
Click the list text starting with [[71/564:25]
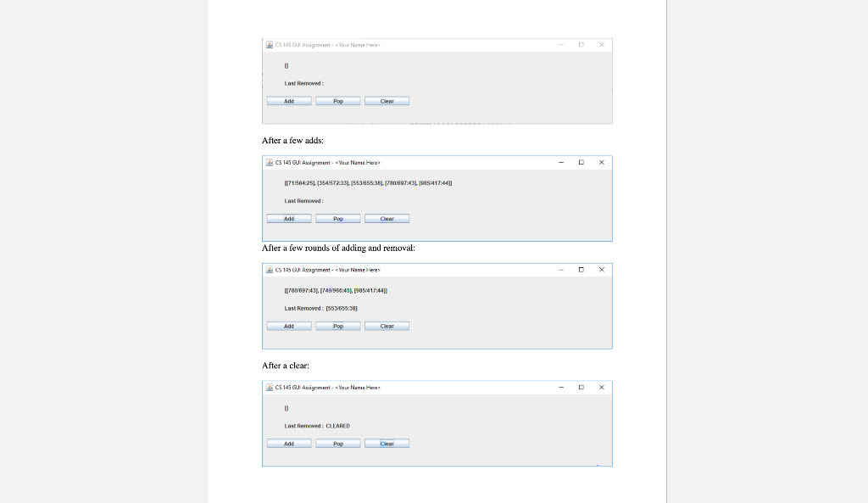[x=368, y=183]
